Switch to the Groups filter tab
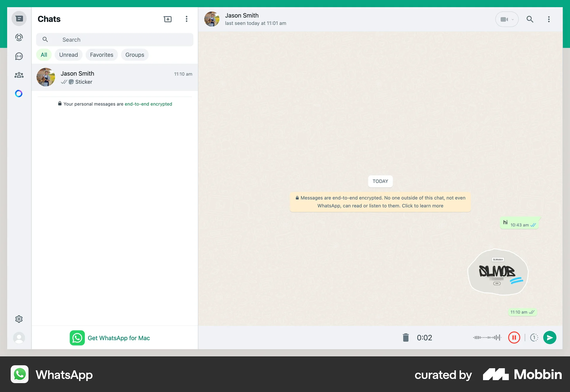 pyautogui.click(x=134, y=55)
